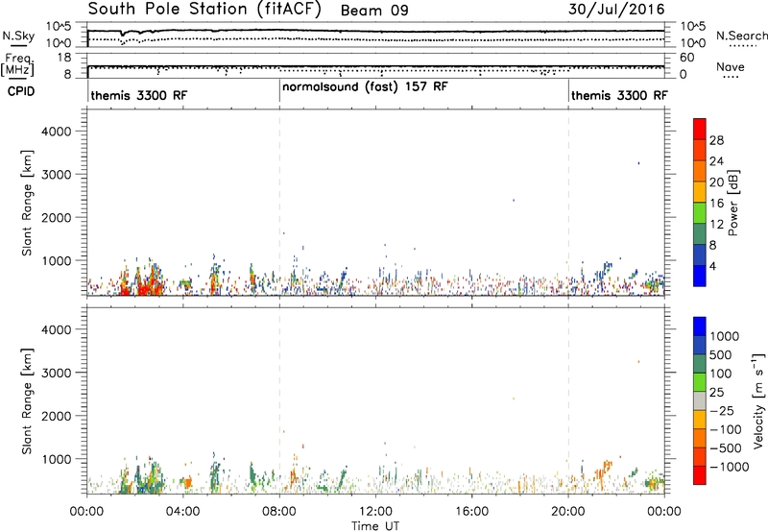This screenshot has width=768, height=532.
Task: Click the 'N.Sky' legend label
Action: click(18, 36)
